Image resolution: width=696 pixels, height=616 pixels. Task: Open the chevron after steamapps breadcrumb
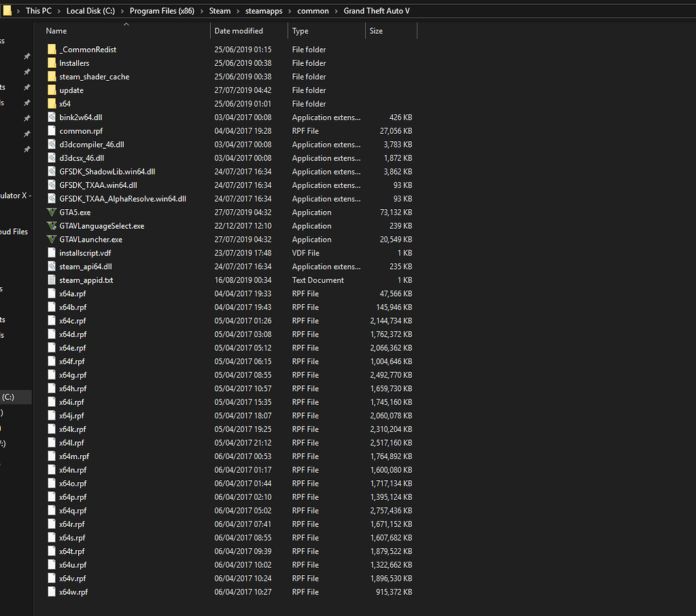point(290,11)
